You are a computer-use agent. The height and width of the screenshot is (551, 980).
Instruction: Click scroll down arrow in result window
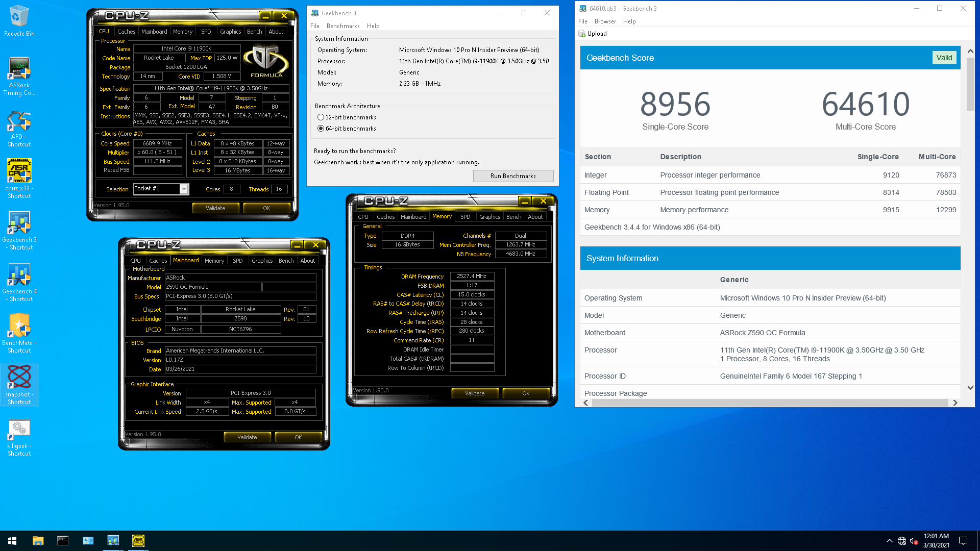970,388
